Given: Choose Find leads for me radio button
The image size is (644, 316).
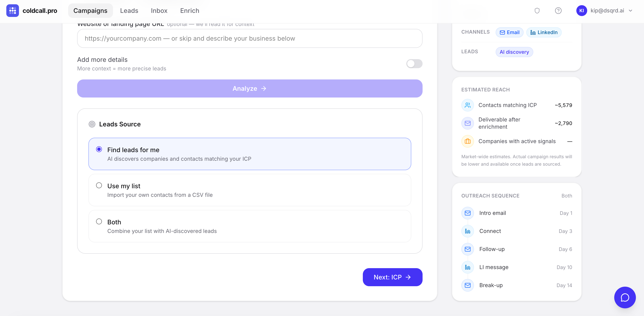Looking at the screenshot, I should pos(99,149).
